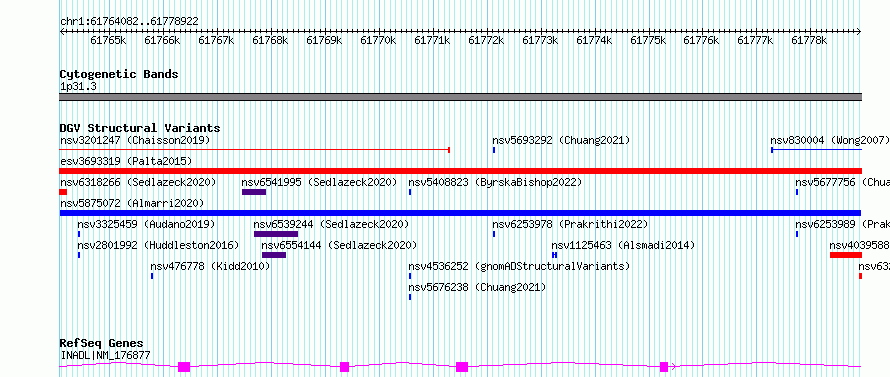Click the 61778k ruler tick label
The image size is (890, 377).
809,40
